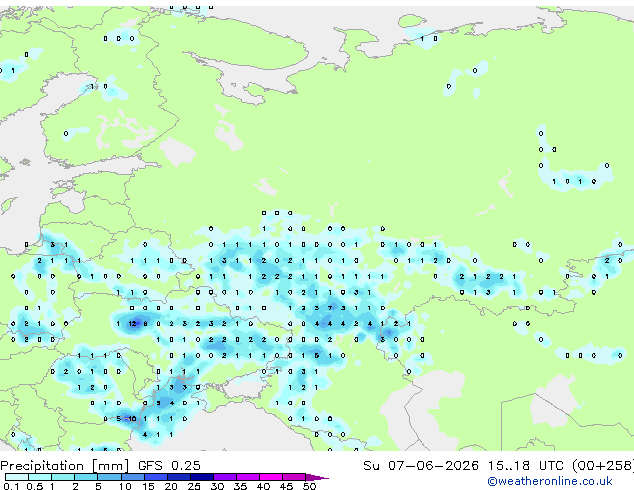Screen dimensions: 634x490
Task: Click the above-50 arrow tip of the legend
Action: click(317, 477)
